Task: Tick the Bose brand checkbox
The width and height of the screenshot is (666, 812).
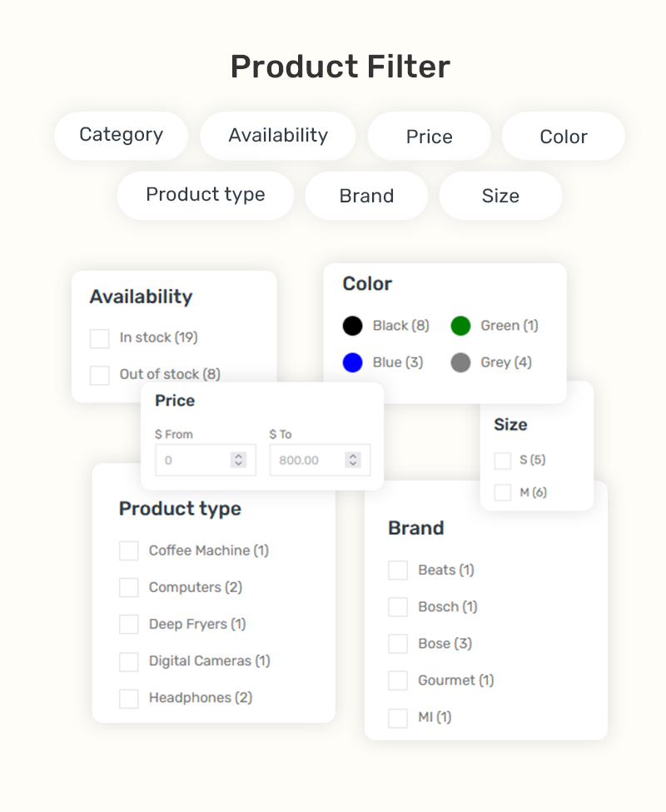Action: click(398, 644)
